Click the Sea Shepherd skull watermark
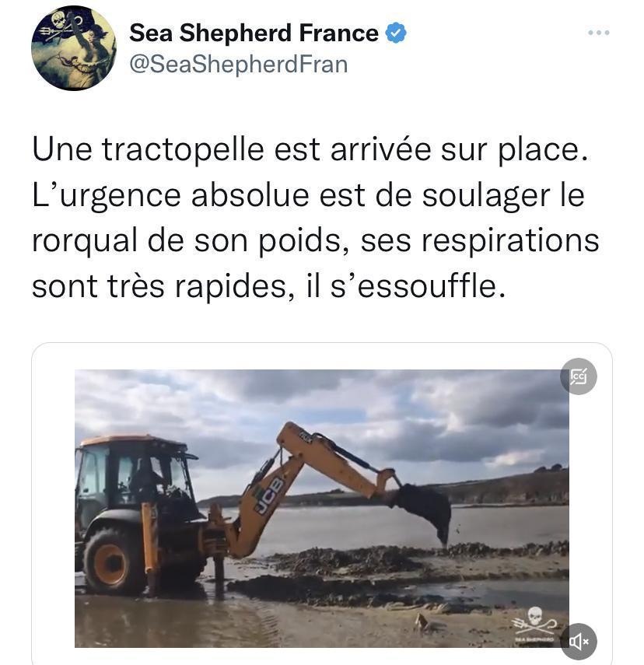This screenshot has height=665, width=644. 534,624
